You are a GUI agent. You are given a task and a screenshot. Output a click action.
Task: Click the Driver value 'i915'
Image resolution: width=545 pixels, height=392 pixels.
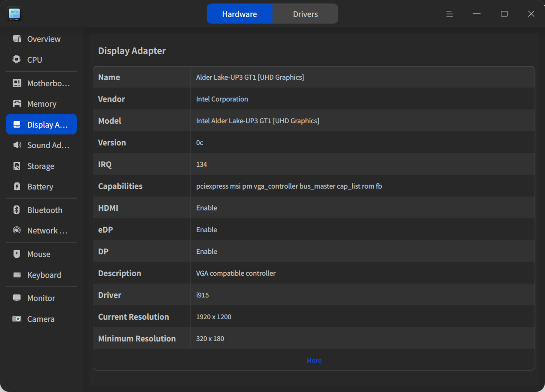point(202,295)
